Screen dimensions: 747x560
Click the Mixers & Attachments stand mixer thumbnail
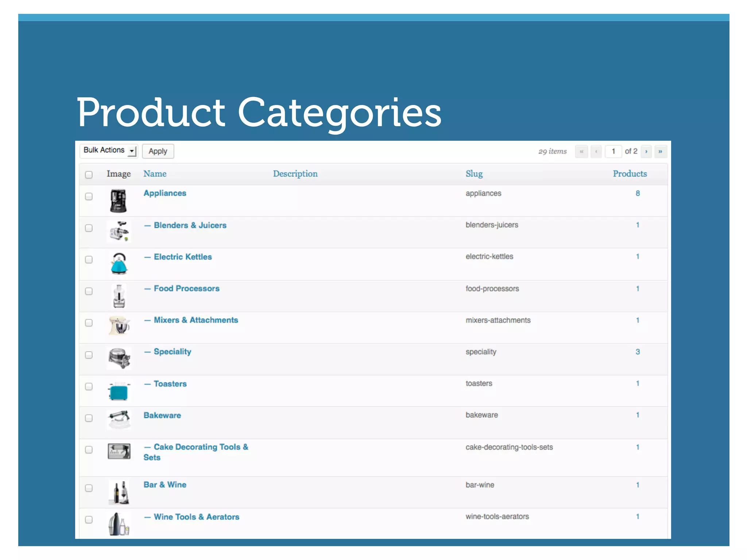coord(119,326)
